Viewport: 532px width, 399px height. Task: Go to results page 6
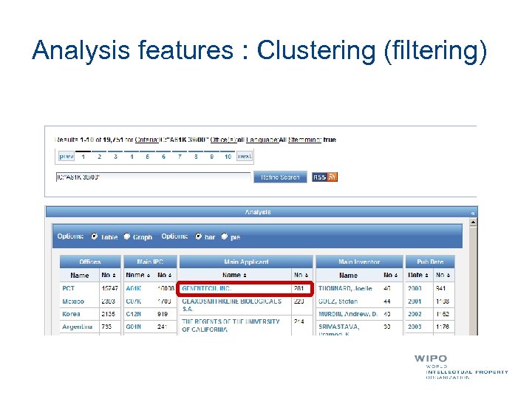tap(163, 157)
